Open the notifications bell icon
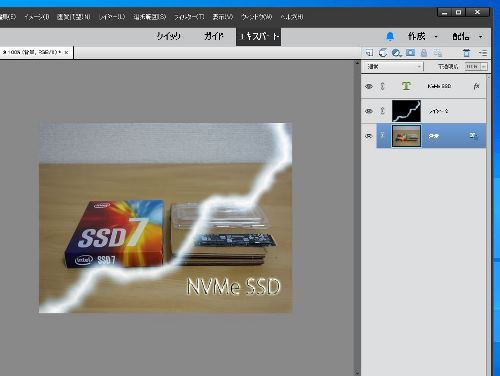 390,36
